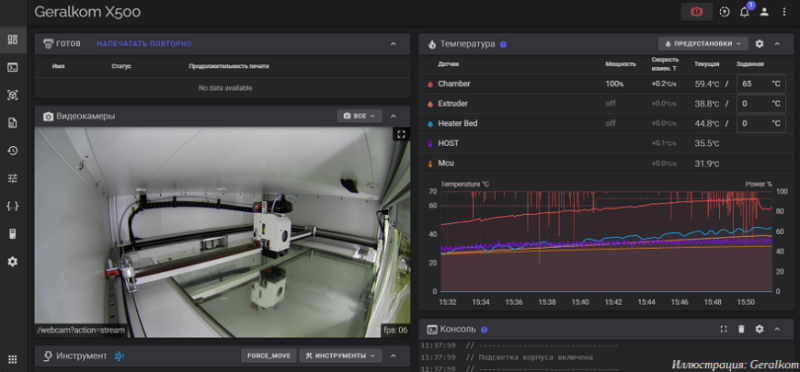
Task: Click the webcam stream image
Action: [222, 232]
